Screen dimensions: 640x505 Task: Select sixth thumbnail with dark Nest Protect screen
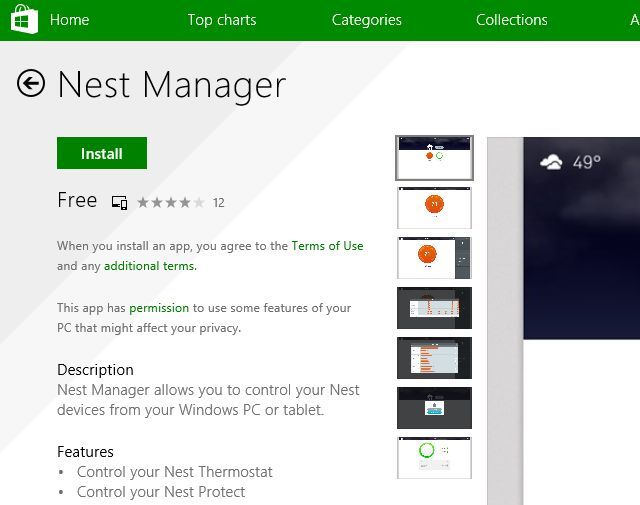(x=434, y=408)
